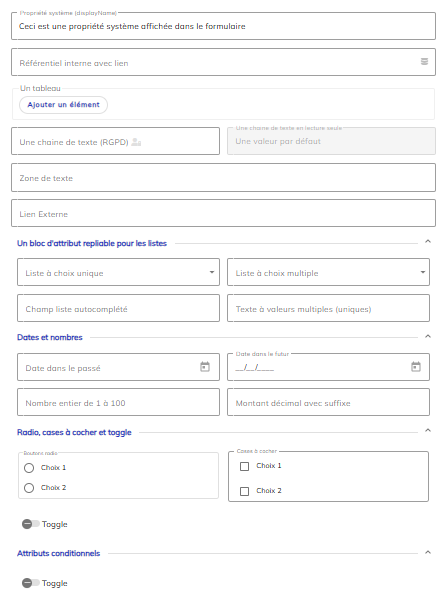
Task: Enable Toggle under Attributs conditionnels
Action: point(31,583)
